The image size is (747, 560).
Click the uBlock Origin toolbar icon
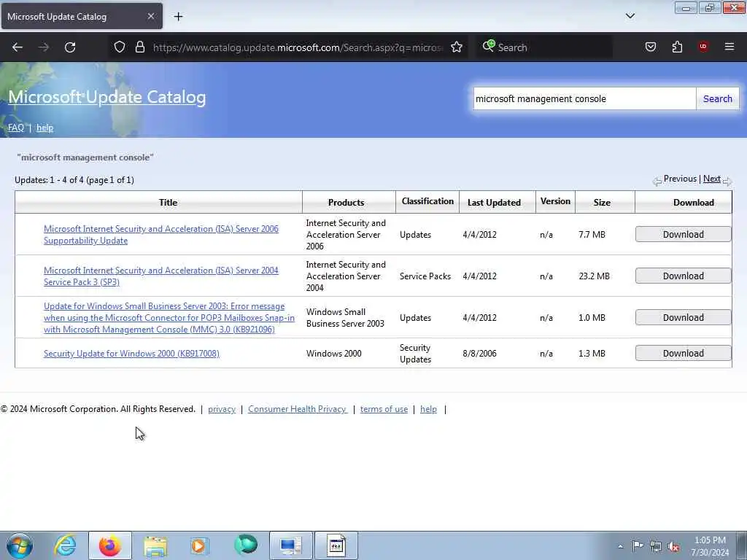(703, 47)
